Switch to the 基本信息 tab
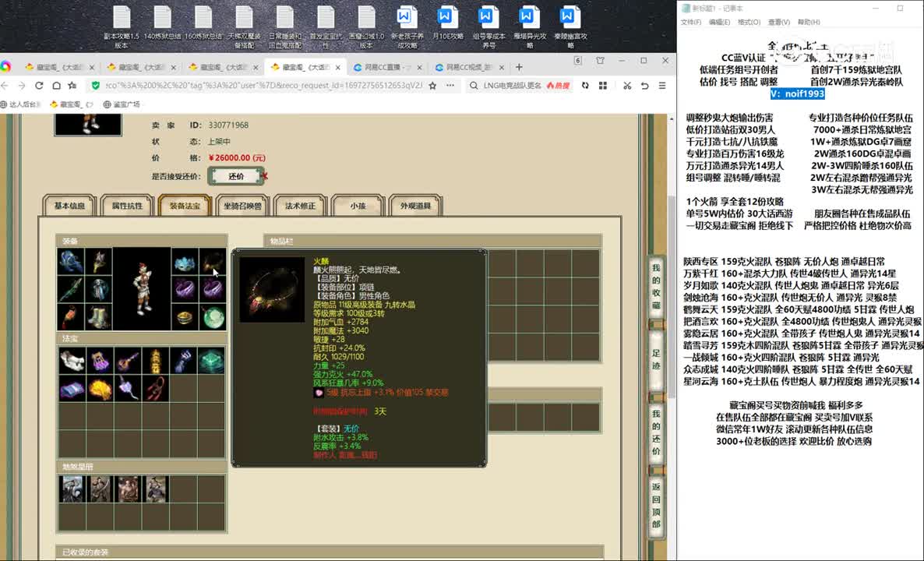924x561 pixels. click(69, 206)
